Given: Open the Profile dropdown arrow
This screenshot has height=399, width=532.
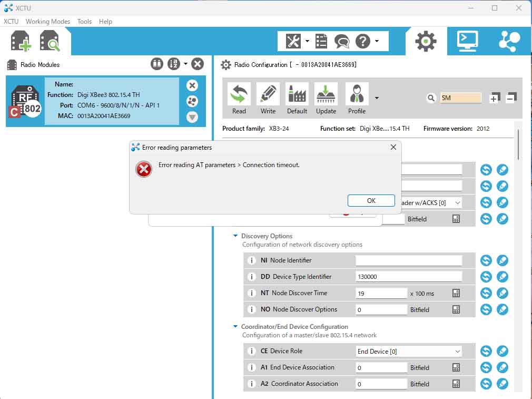Looking at the screenshot, I should point(377,98).
